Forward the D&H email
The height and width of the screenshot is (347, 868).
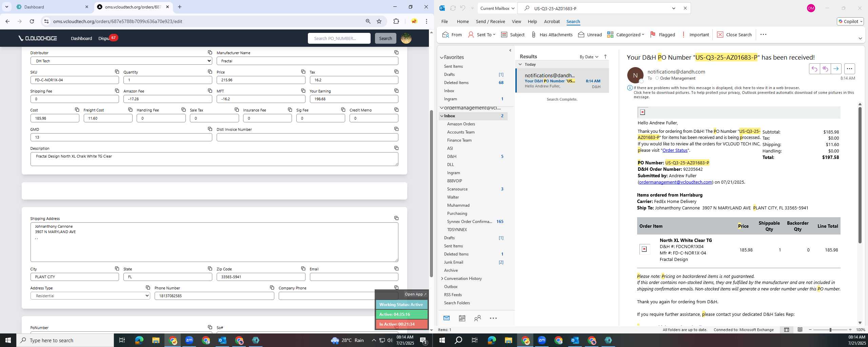pos(836,69)
